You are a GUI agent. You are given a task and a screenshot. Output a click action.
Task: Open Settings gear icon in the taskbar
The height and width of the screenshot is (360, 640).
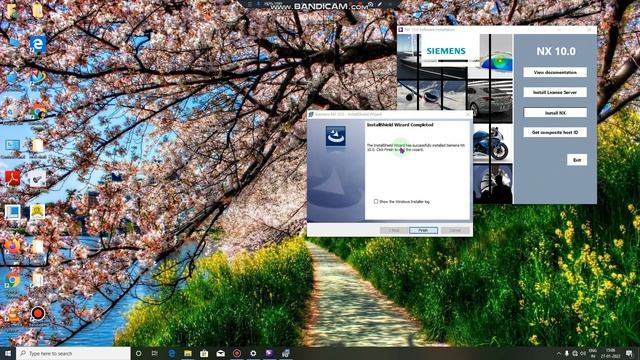(x=253, y=353)
